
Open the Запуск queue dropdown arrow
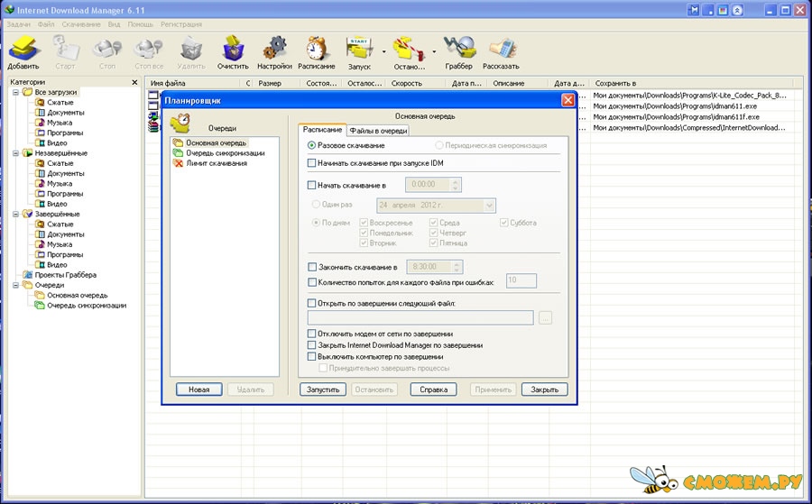point(383,51)
